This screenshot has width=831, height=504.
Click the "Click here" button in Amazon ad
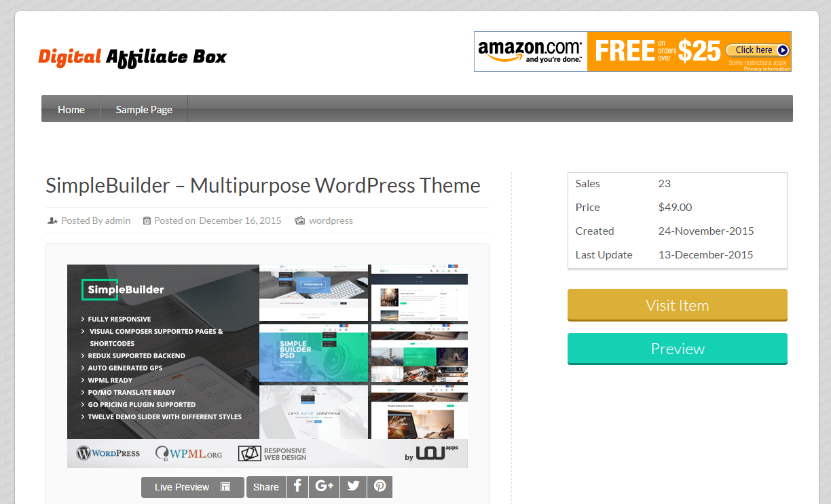pos(757,50)
